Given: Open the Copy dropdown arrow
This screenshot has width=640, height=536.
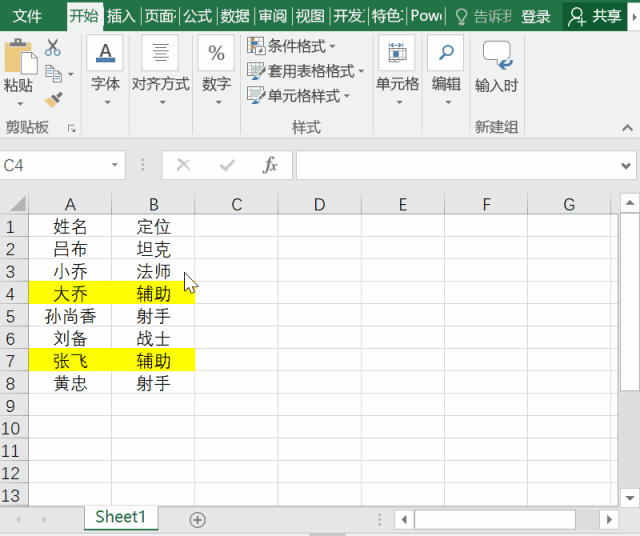Looking at the screenshot, I should click(x=71, y=74).
